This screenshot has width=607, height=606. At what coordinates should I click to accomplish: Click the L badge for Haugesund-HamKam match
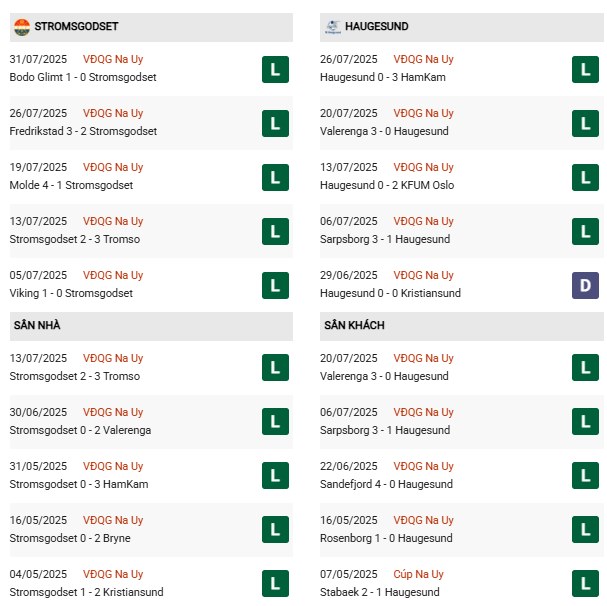pos(585,69)
